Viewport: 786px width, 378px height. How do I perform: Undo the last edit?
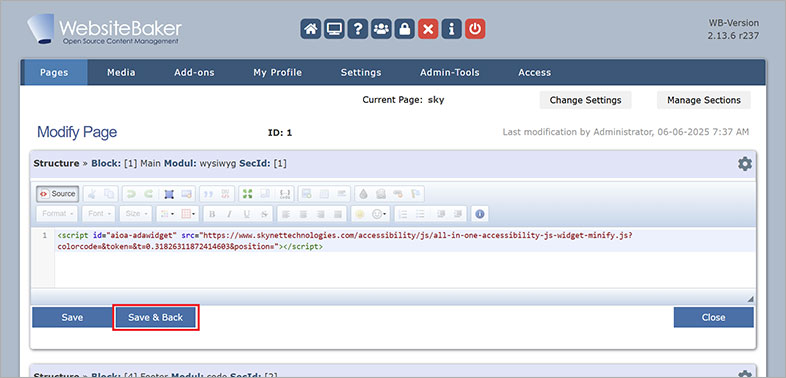(x=131, y=194)
